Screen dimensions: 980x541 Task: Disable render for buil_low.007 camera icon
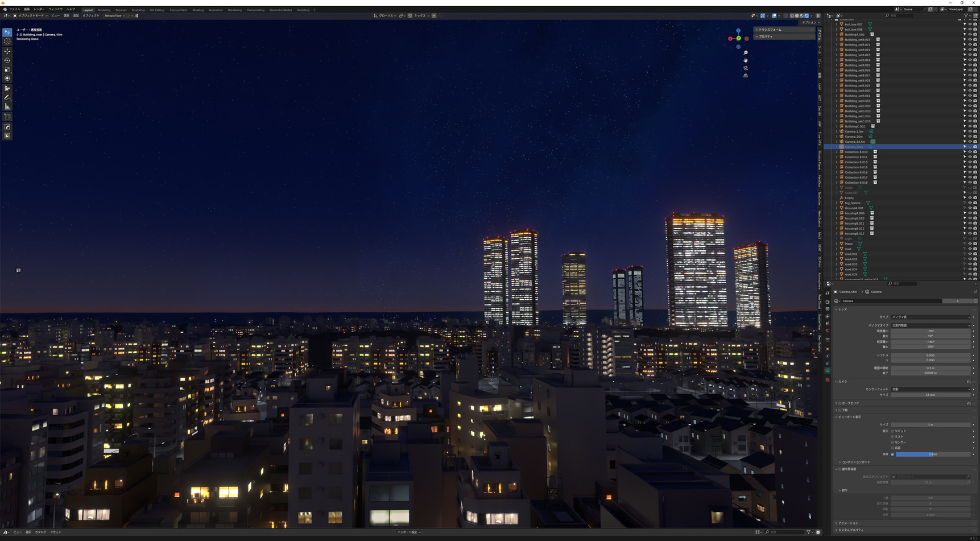point(975,24)
